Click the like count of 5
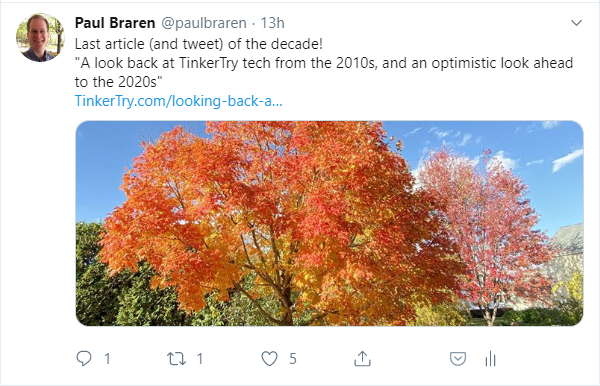This screenshot has width=600, height=386. [293, 359]
